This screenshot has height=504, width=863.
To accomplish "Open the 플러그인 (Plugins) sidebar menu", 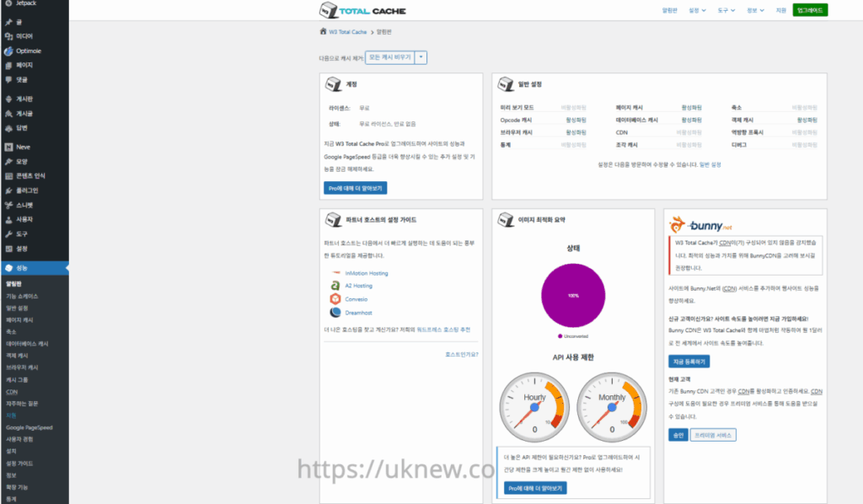I will [x=27, y=190].
